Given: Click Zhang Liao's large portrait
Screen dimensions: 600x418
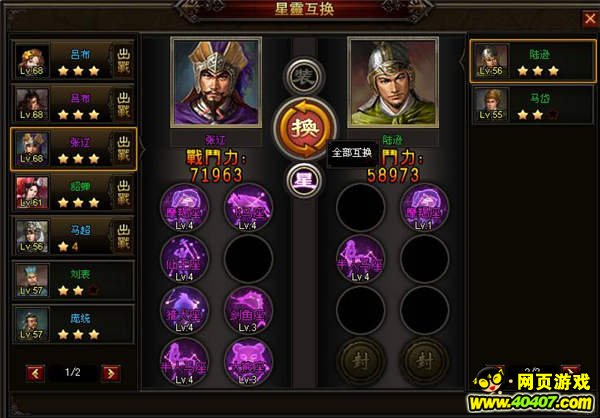Looking at the screenshot, I should pos(216,82).
